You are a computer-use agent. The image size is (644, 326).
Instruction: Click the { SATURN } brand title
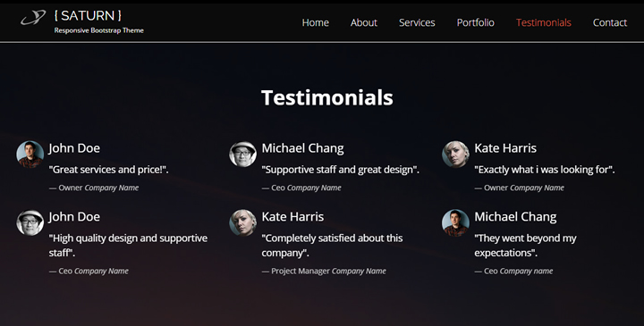[88, 15]
